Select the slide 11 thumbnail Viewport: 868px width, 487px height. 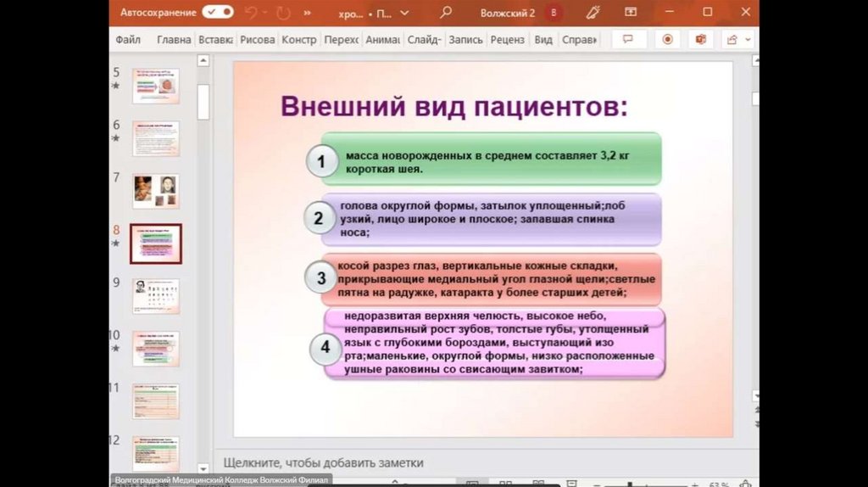[156, 401]
